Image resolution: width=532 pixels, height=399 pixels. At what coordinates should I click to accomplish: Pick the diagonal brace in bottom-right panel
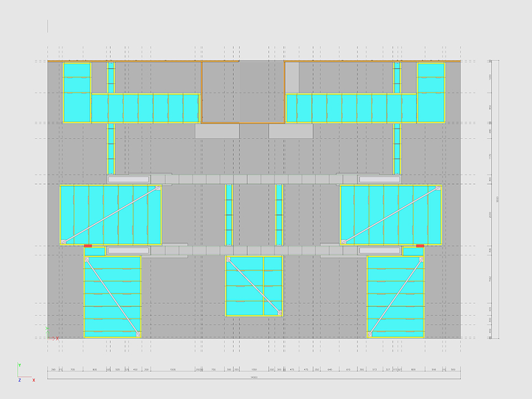pos(396,296)
